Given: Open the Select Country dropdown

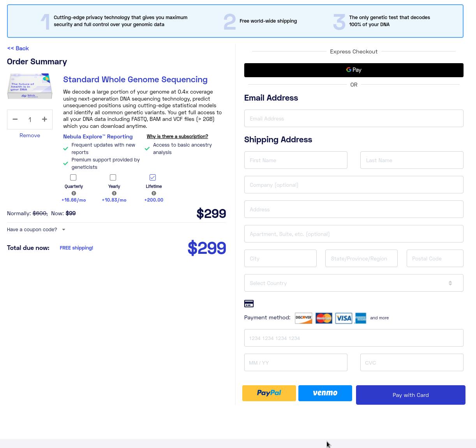Looking at the screenshot, I should pos(354,283).
